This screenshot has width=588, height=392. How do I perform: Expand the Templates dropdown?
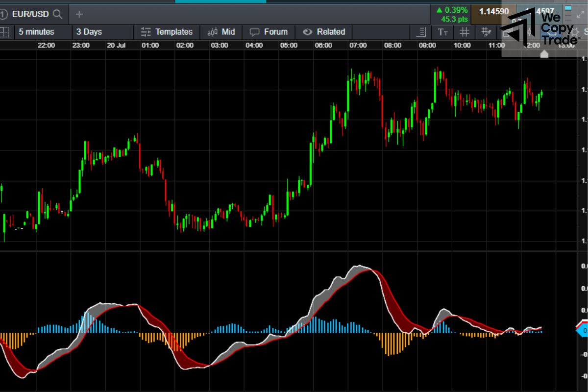click(167, 32)
